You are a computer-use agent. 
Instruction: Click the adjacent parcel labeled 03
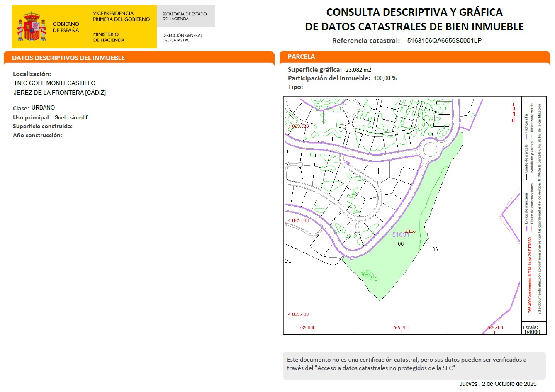(x=435, y=249)
